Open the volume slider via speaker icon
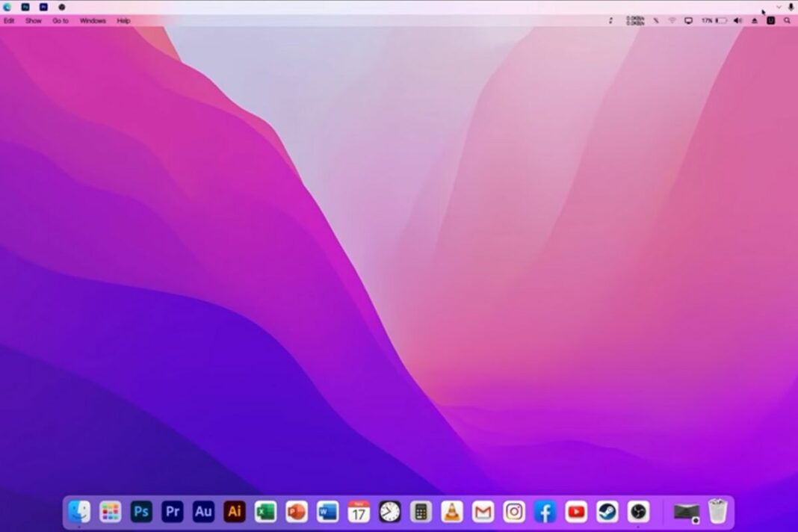Screen dimensions: 798x532 tap(737, 20)
